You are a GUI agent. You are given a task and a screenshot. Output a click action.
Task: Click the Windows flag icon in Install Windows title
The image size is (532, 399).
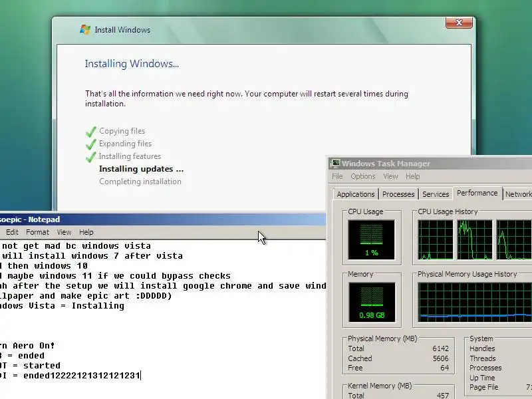pyautogui.click(x=85, y=29)
